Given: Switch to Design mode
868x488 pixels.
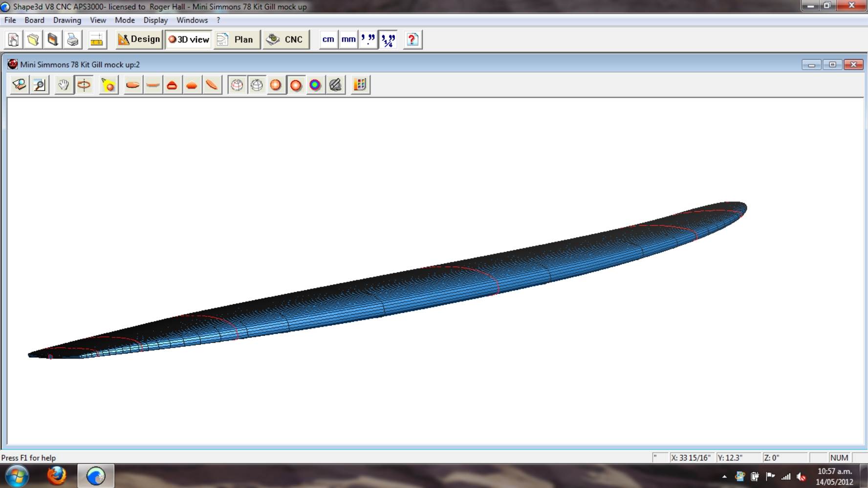Looking at the screenshot, I should [139, 40].
